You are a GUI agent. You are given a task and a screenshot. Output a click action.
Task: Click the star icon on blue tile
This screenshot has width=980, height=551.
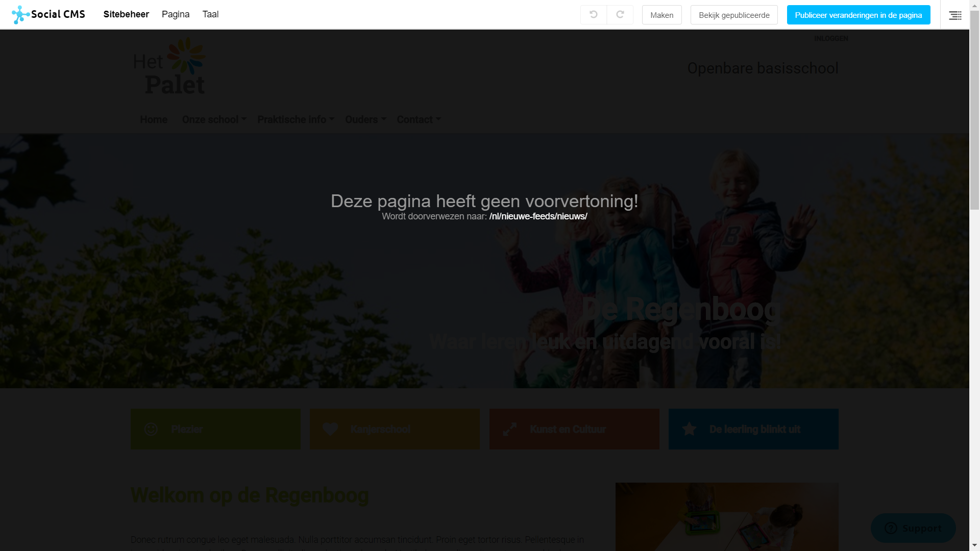tap(689, 429)
